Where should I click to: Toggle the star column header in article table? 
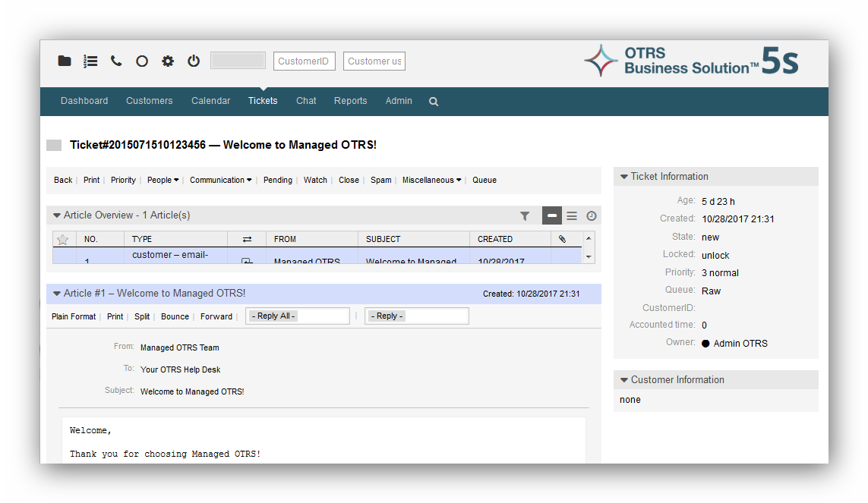[x=63, y=239]
